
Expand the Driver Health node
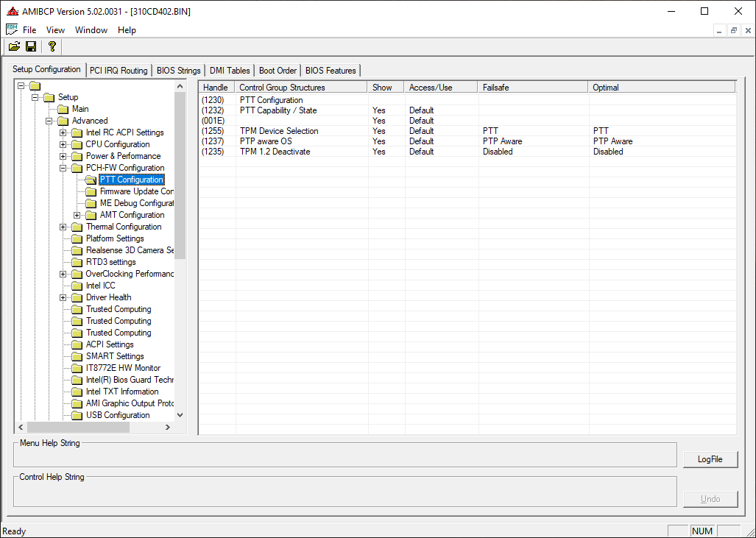[x=63, y=298]
